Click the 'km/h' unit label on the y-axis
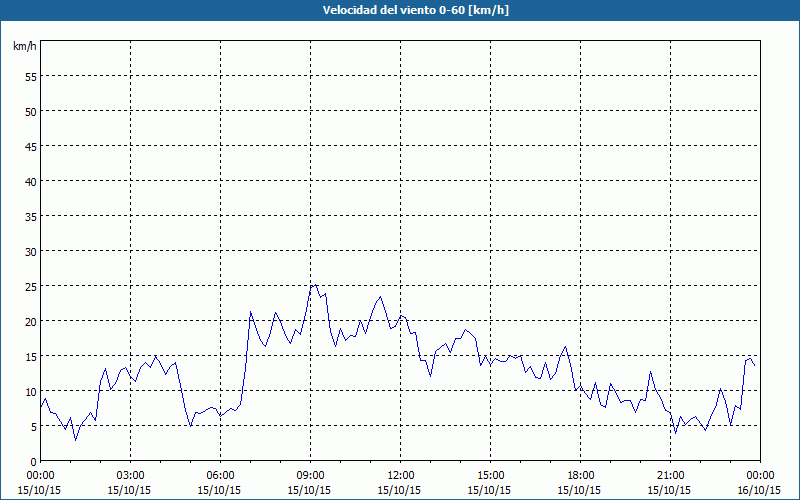This screenshot has height=500, width=800. click(24, 46)
